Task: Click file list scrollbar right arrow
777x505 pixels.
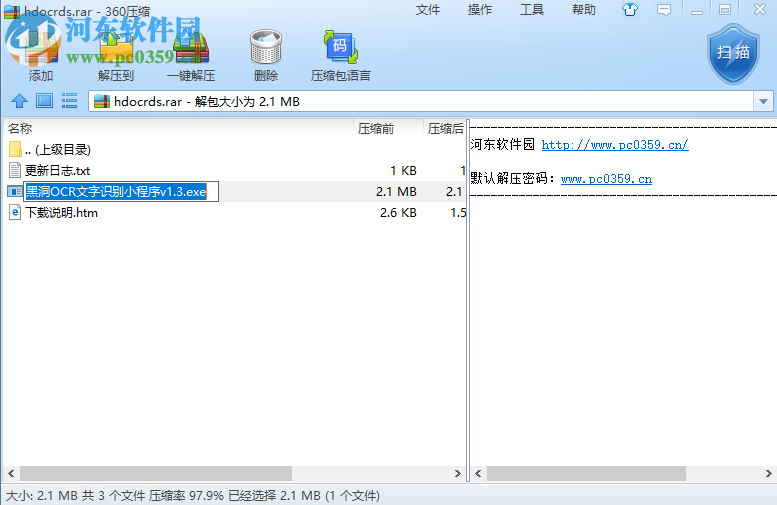Action: tap(458, 473)
